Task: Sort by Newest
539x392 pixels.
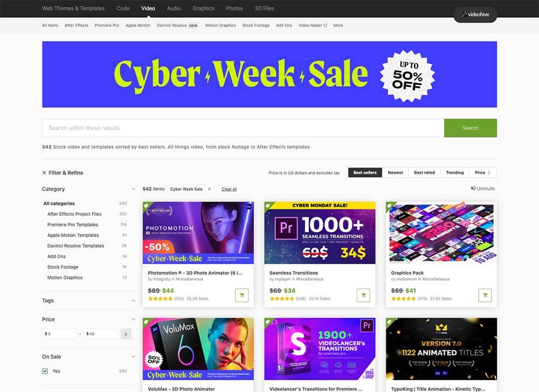Action: (395, 173)
